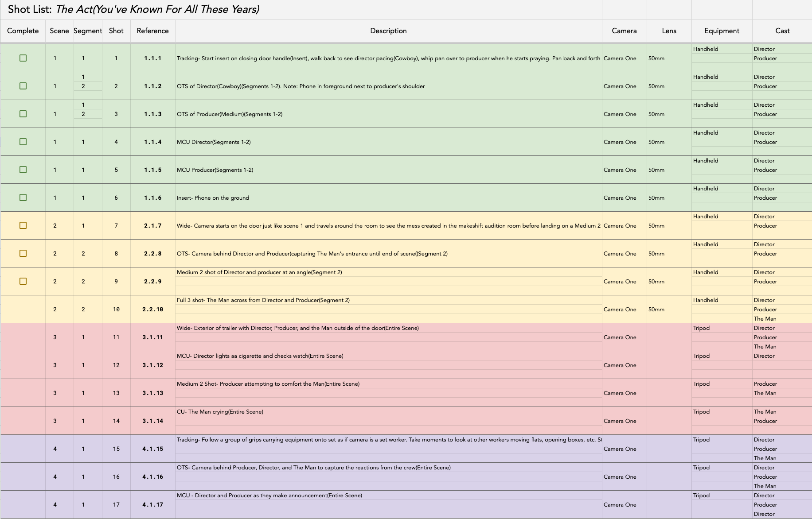Select the 'OTS- Camera behind Director and Producer' description

coord(388,253)
